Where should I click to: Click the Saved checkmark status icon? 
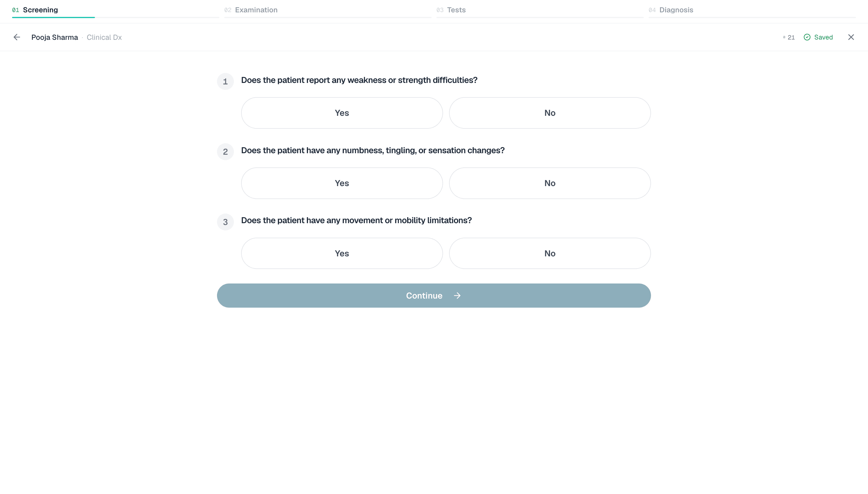[807, 37]
